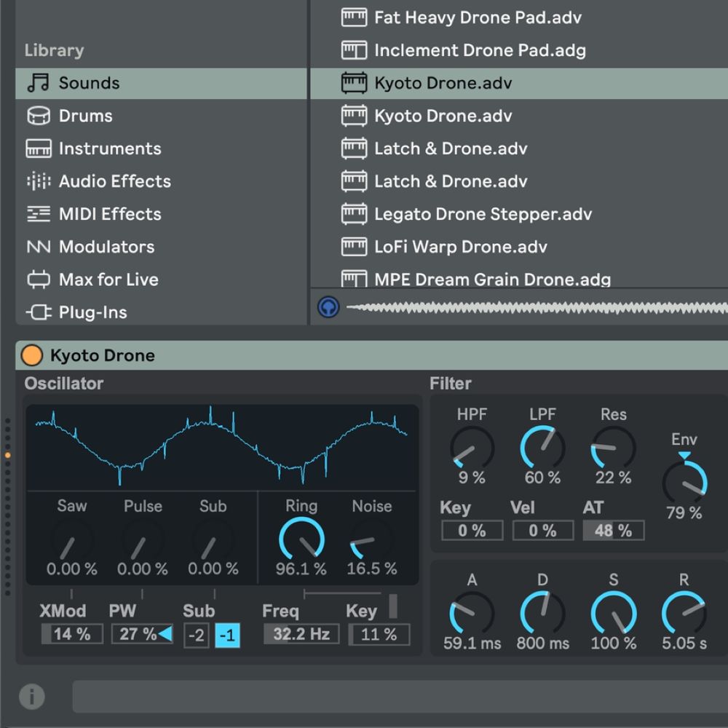
Task: Click the filter Key 0 % field
Action: point(472,530)
